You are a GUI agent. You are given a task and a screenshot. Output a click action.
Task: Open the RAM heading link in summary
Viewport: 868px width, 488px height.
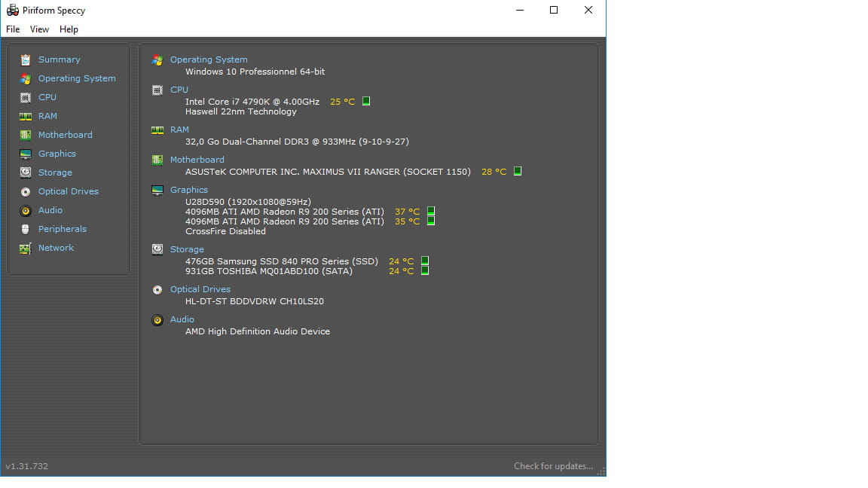[x=179, y=130]
